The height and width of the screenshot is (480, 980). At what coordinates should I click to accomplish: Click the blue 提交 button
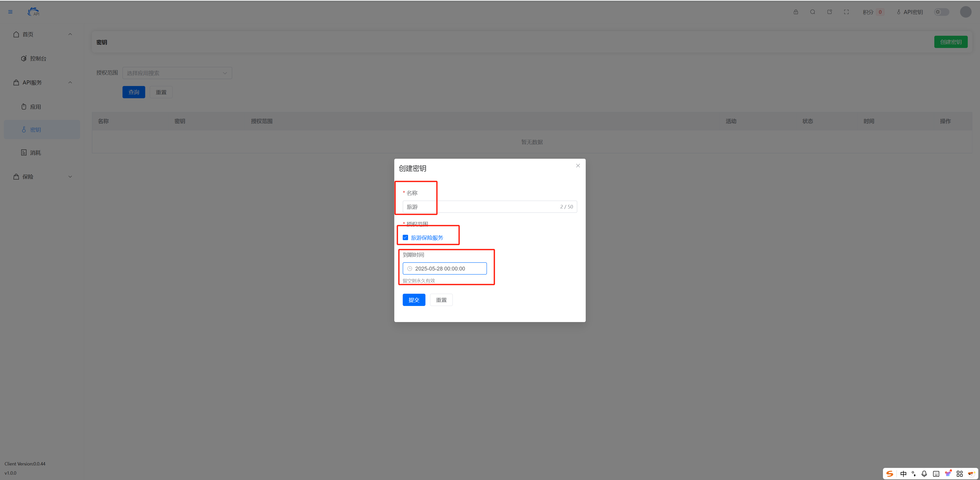[x=413, y=300]
